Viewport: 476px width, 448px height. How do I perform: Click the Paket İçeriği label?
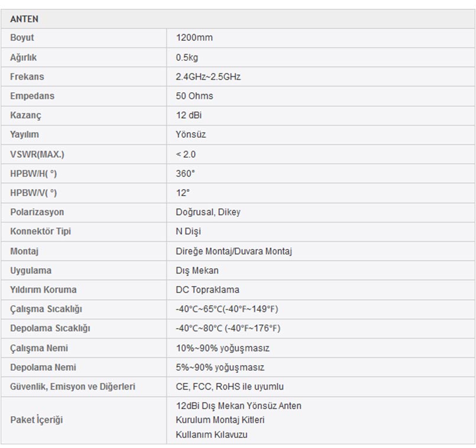[x=36, y=420]
